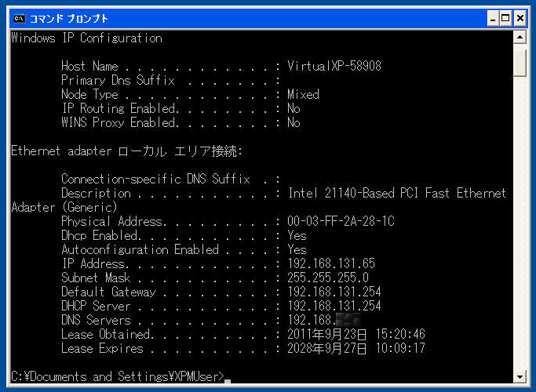
Task: Click the Ethernet adapter ローカル エリア接続 line
Action: tap(127, 151)
